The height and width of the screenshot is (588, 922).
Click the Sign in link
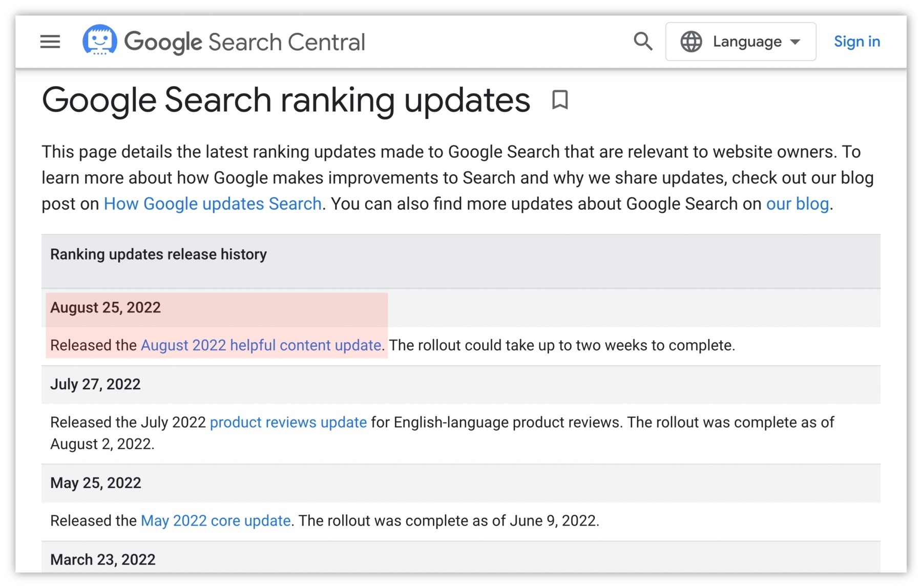[856, 41]
